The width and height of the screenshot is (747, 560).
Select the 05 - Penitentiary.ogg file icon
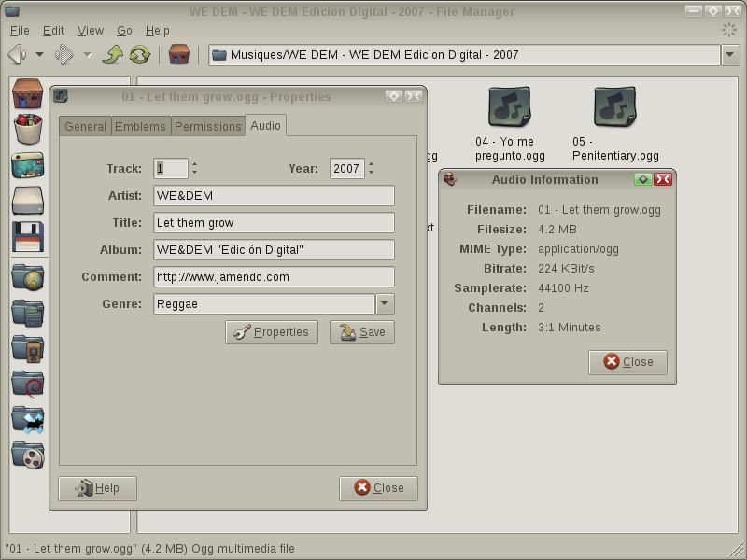[x=615, y=106]
